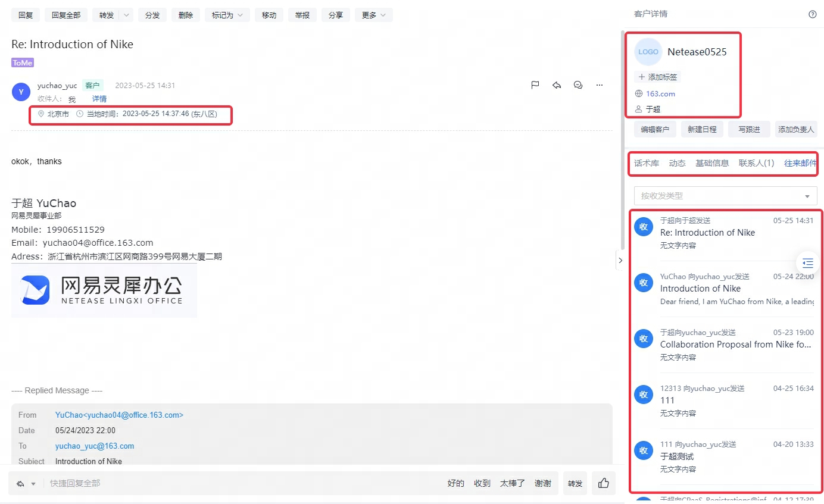The height and width of the screenshot is (504, 824).
Task: Click the 编辑客户 button
Action: (x=655, y=129)
